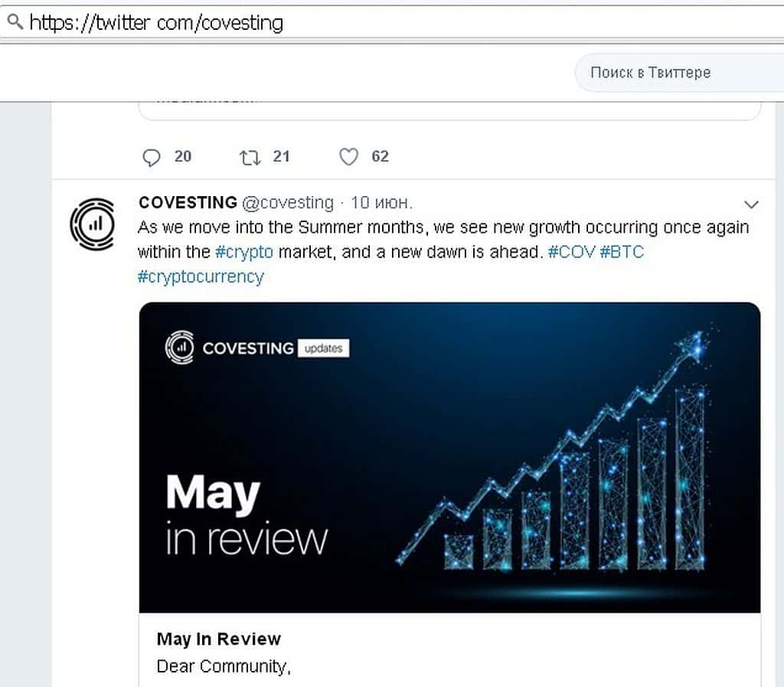The height and width of the screenshot is (687, 784).
Task: Click the reply speech bubble icon
Action: 152,157
